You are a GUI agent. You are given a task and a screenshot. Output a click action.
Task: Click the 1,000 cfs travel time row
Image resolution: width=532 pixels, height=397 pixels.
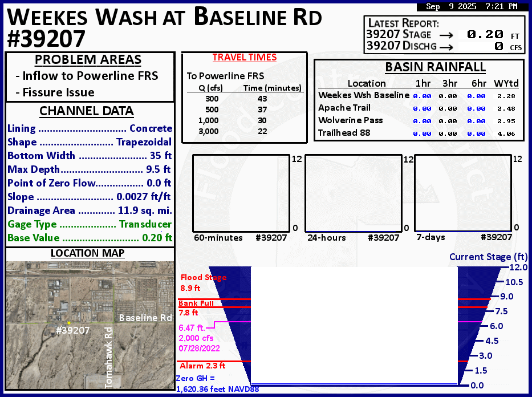(x=233, y=120)
